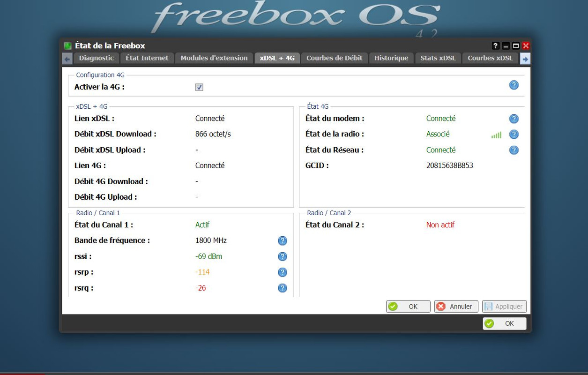Click the Lien xDSL Connecté value
Screen dimensions: 588x375
pos(210,119)
